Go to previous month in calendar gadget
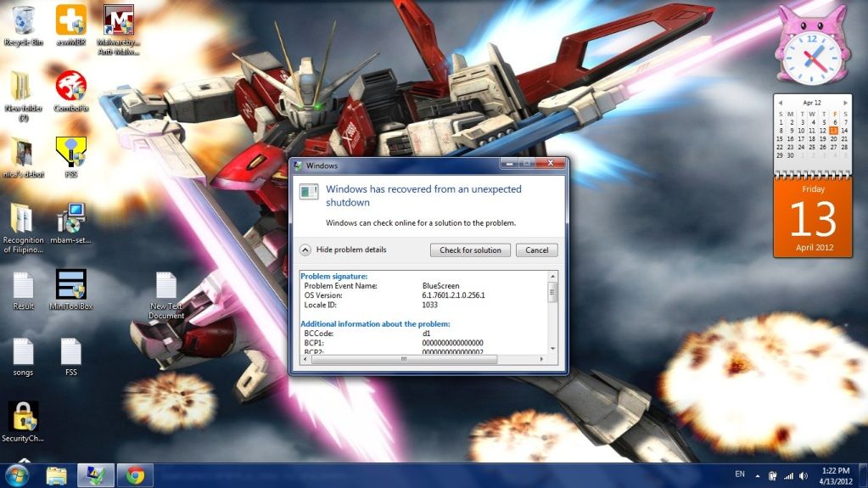This screenshot has width=868, height=488. [780, 103]
